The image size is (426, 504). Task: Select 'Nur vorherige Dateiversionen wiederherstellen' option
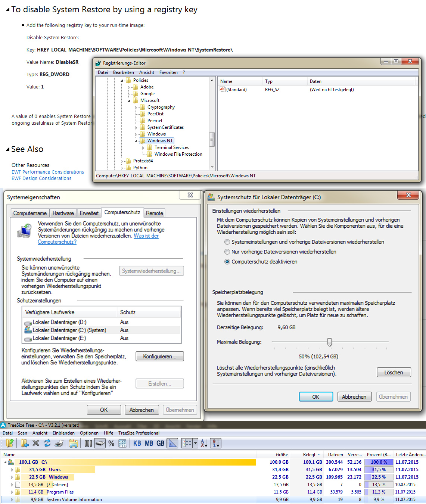[227, 252]
